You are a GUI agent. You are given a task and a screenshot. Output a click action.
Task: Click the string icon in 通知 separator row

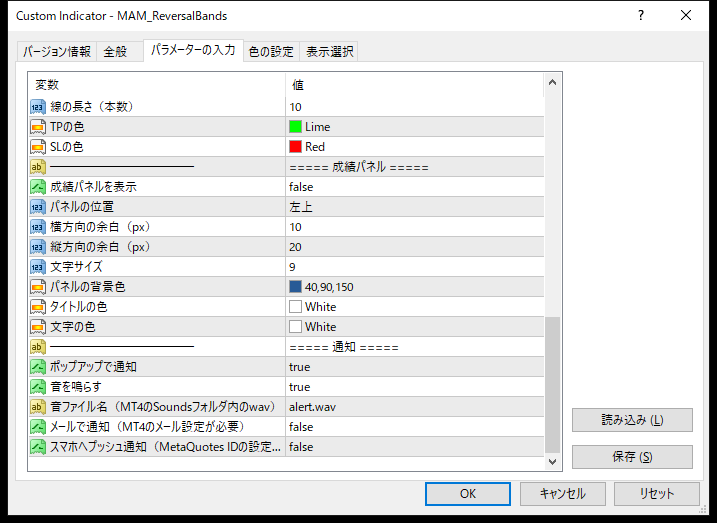point(38,347)
